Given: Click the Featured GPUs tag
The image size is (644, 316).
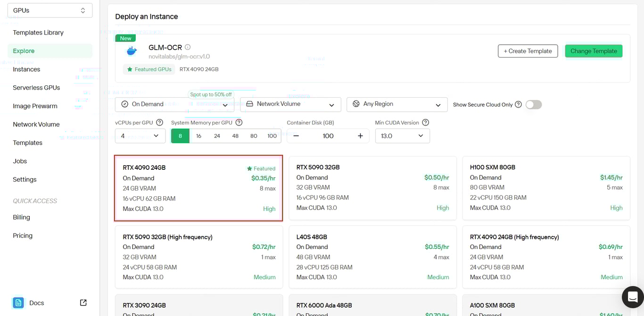Looking at the screenshot, I should coord(149,69).
